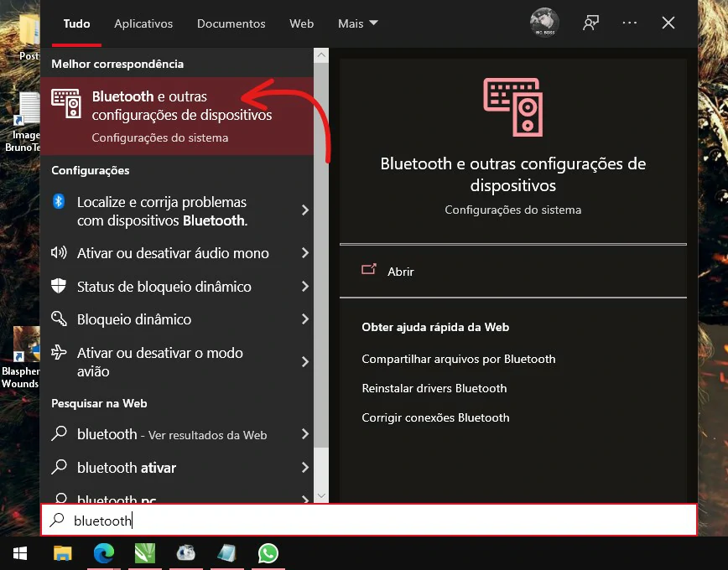728x570 pixels.
Task: Expand Status de bloqueio dinâmico chevron
Action: pyautogui.click(x=304, y=287)
